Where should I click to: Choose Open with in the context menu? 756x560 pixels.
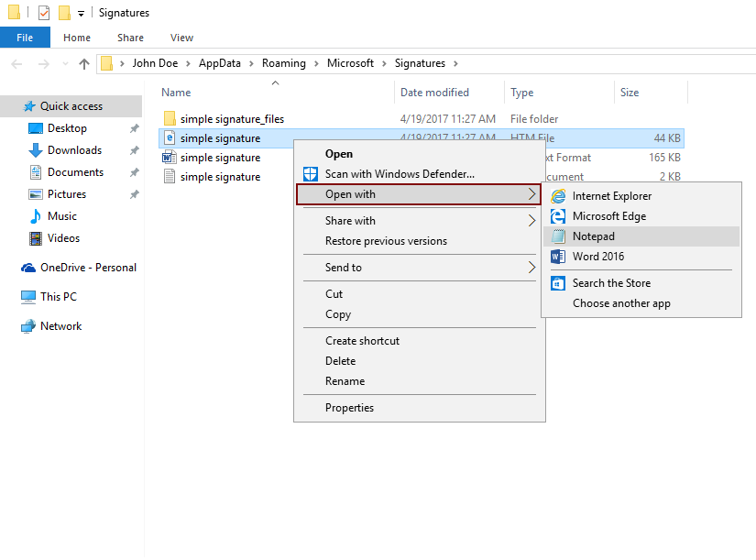(x=418, y=194)
